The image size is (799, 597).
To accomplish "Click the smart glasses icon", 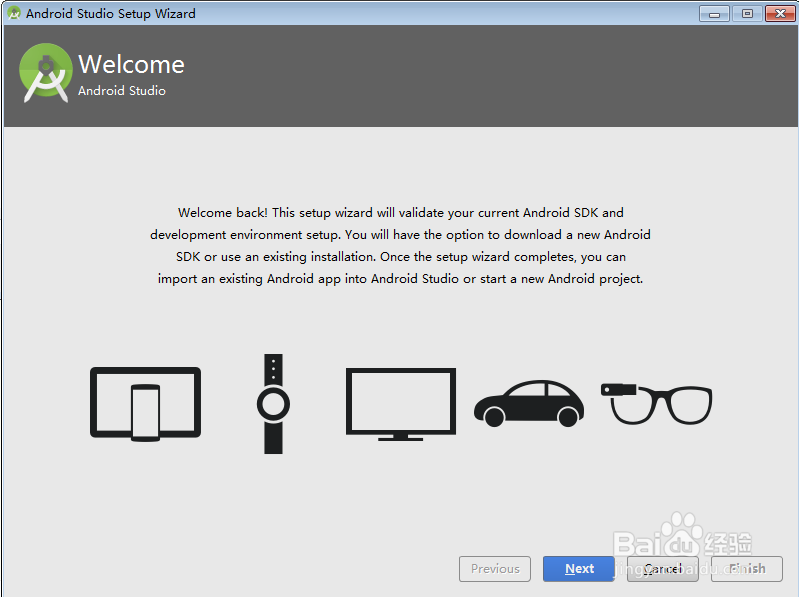I will (x=656, y=404).
